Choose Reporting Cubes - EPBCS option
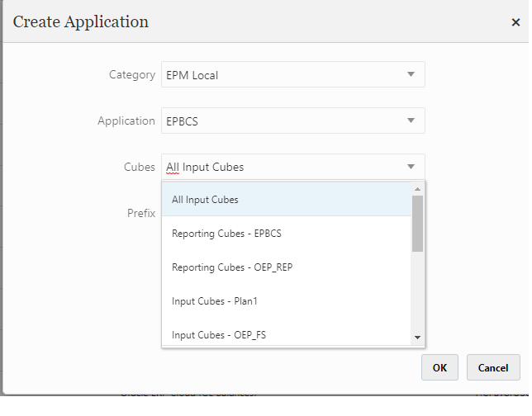 coord(287,234)
